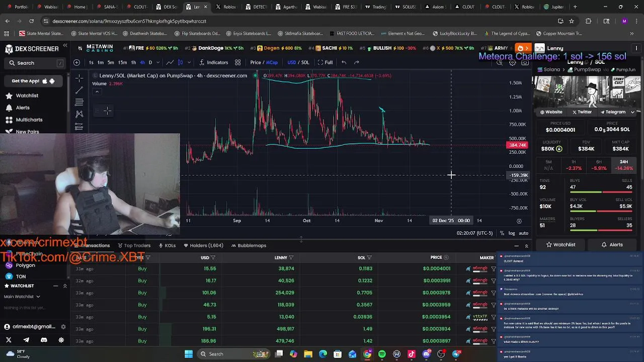Select the 6H stats period
This screenshot has width=644, height=362.
click(x=599, y=165)
